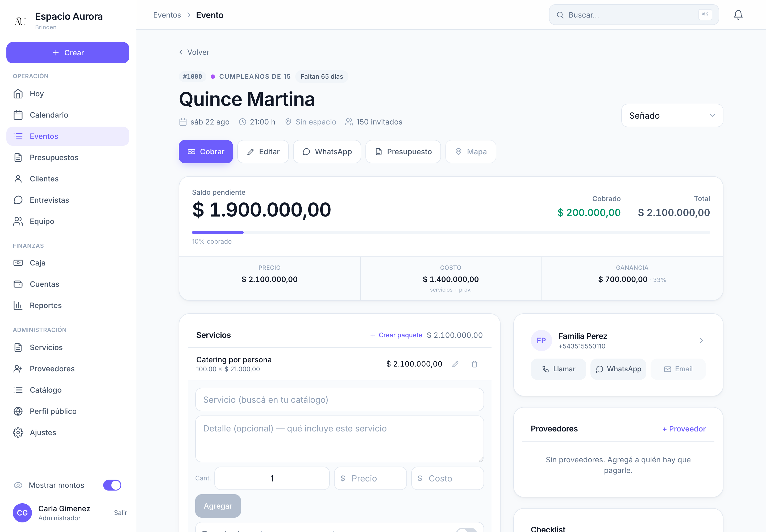
Task: Open the Presupuesto button
Action: [x=403, y=152]
